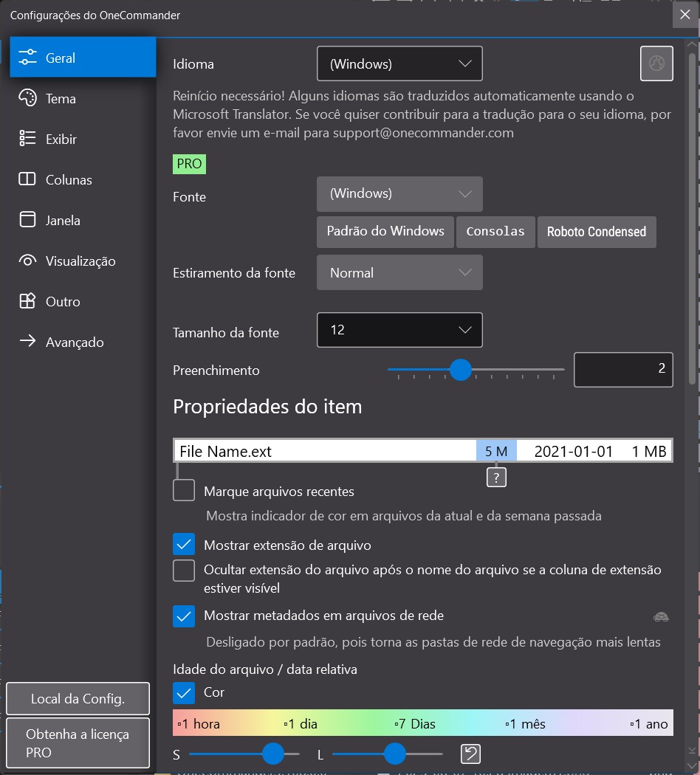
Task: Click the Local da Config. button
Action: [x=78, y=698]
